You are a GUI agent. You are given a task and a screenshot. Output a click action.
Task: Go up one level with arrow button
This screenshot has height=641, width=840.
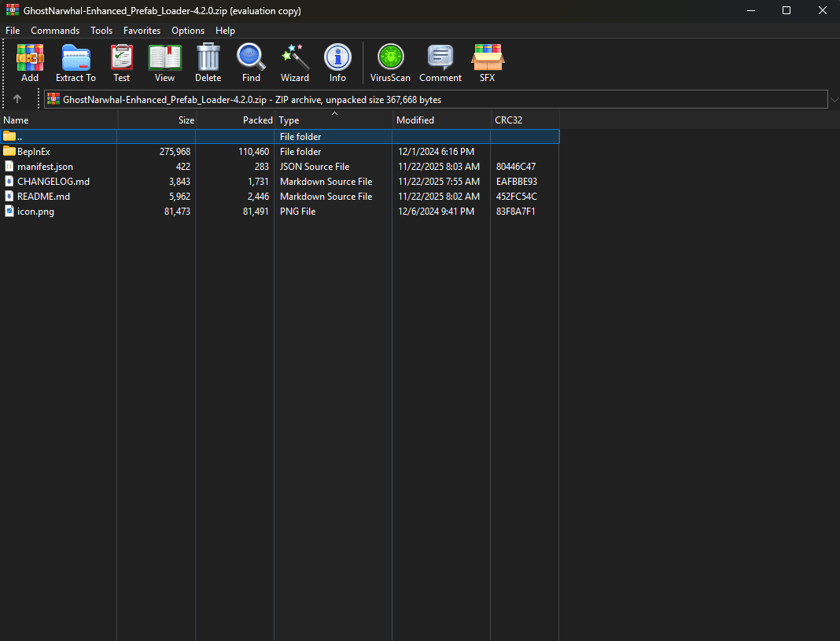(x=17, y=99)
